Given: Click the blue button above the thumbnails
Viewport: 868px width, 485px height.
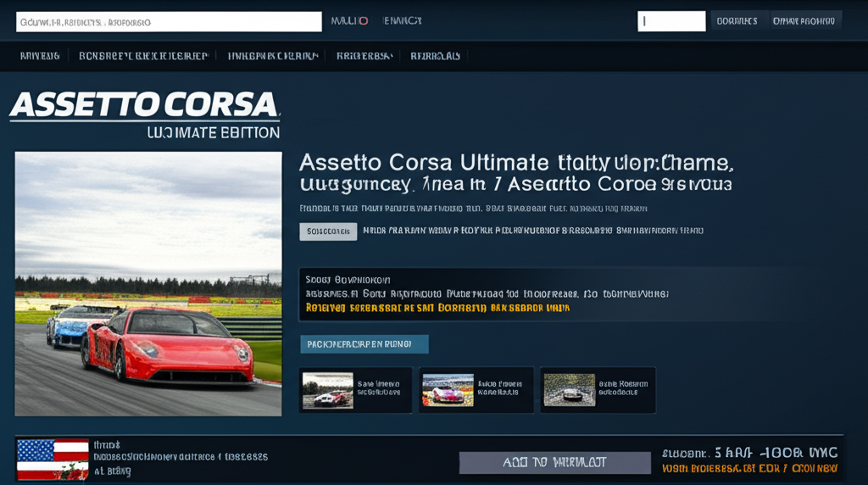Looking at the screenshot, I should click(364, 343).
